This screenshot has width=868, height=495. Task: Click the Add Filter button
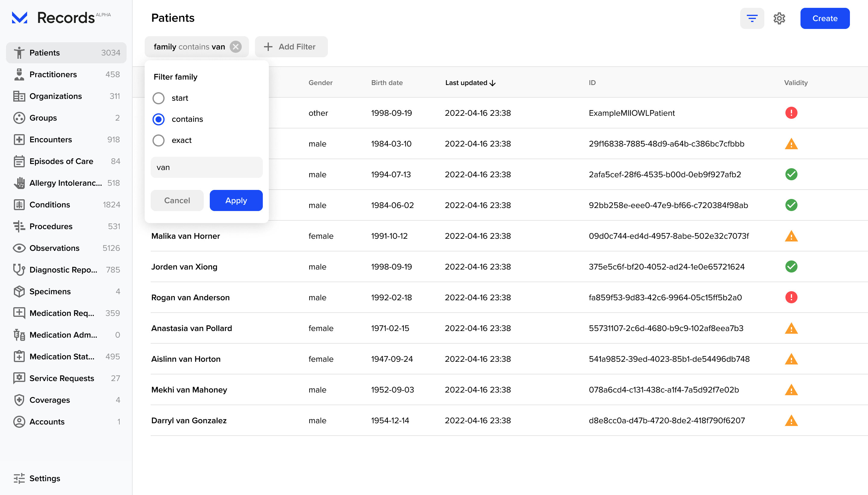coord(291,47)
